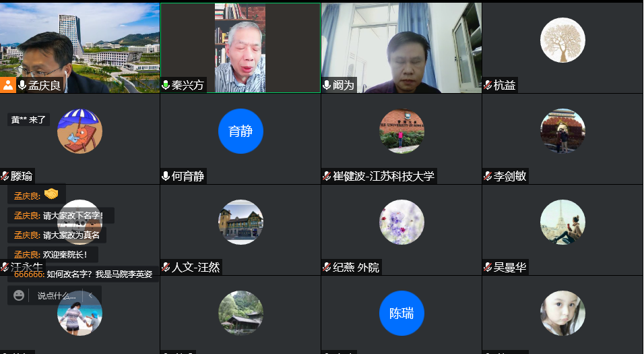Click the name label 纪燕 外院
644x354 pixels.
(356, 267)
